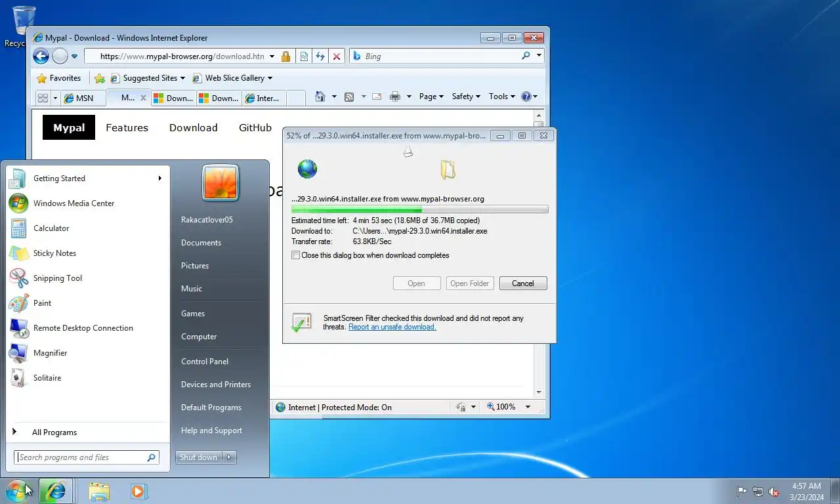Viewport: 840px width, 504px height.
Task: Open the Features page link
Action: 127,128
